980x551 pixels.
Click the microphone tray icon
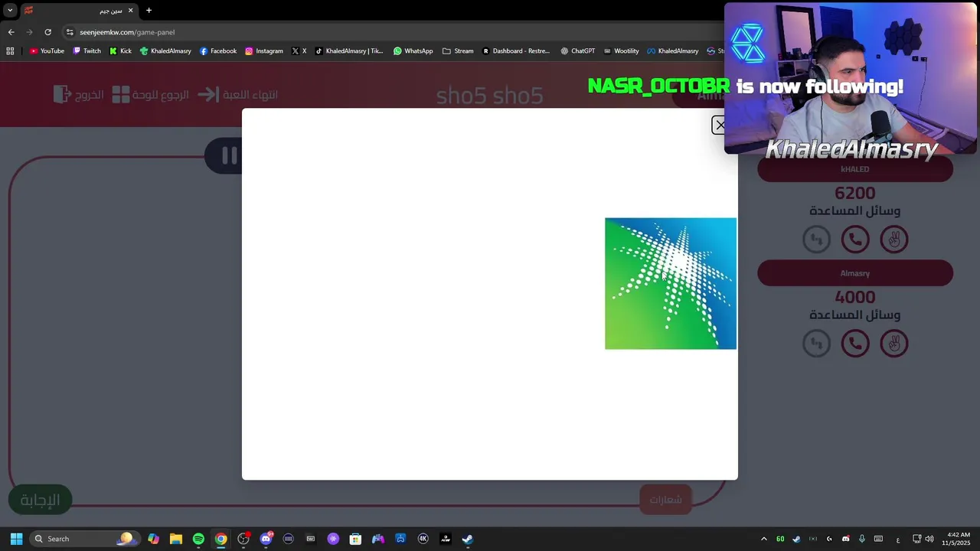(862, 539)
